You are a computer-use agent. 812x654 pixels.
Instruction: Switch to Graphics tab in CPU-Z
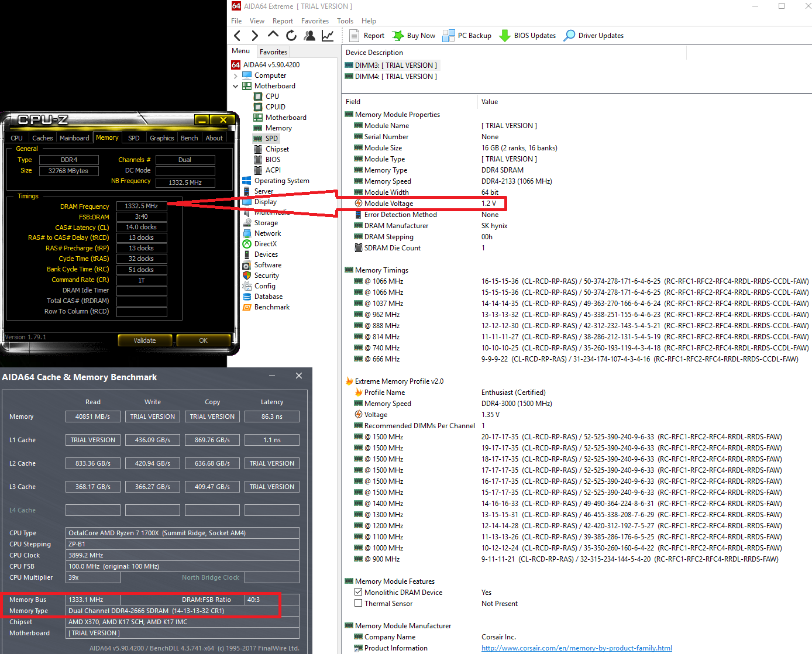[161, 138]
